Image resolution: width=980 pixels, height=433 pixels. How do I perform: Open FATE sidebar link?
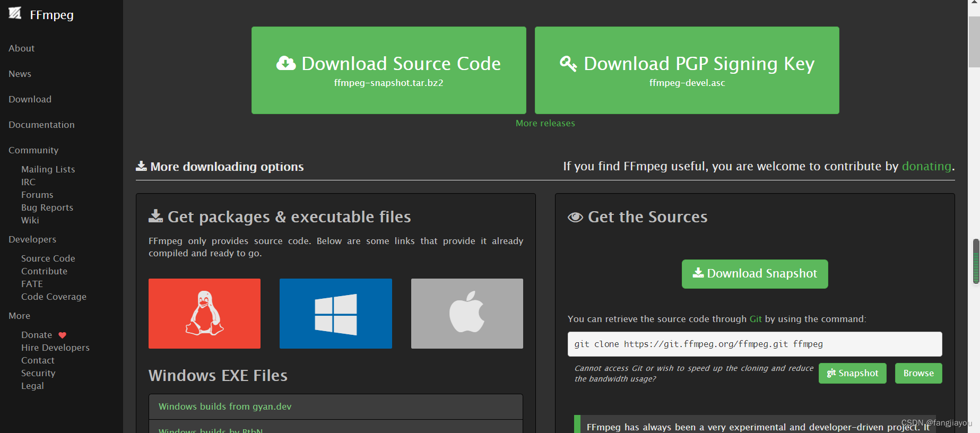(32, 284)
